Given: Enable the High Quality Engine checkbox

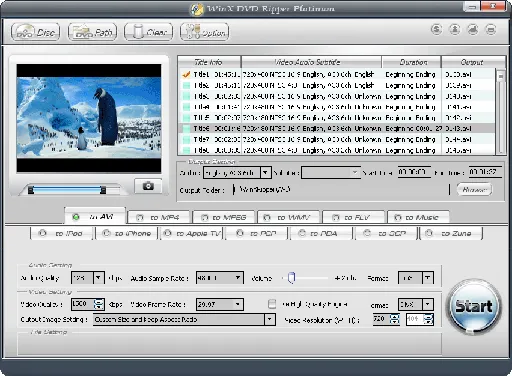Looking at the screenshot, I should coord(272,304).
